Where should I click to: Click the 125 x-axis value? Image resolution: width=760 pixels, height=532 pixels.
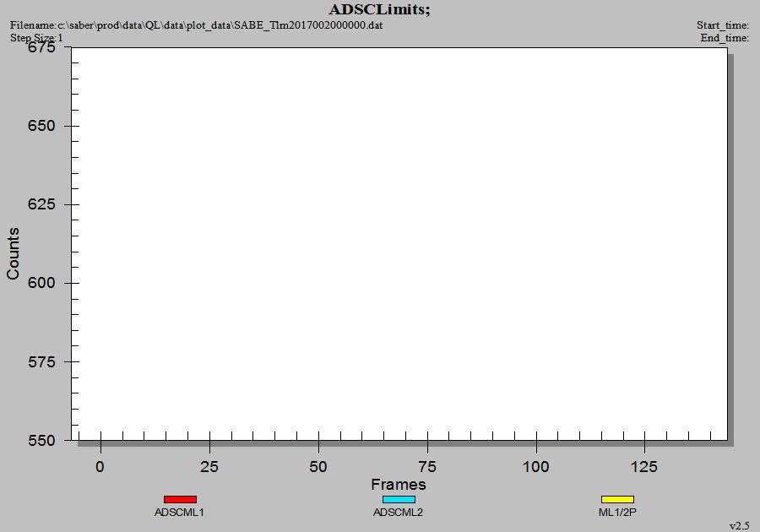pos(644,467)
